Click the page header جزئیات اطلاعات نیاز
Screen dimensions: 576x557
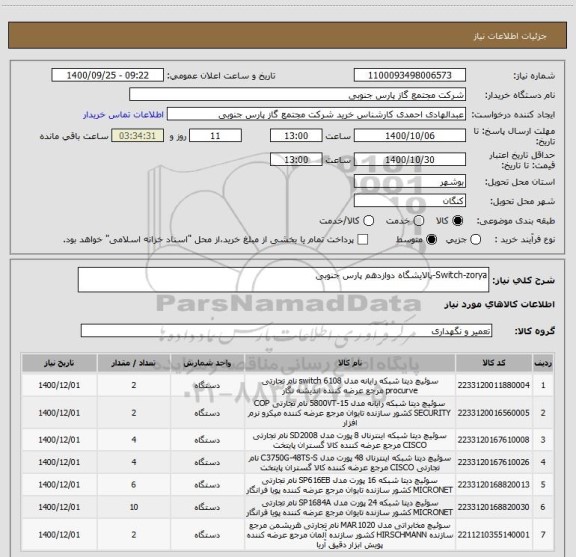click(510, 36)
